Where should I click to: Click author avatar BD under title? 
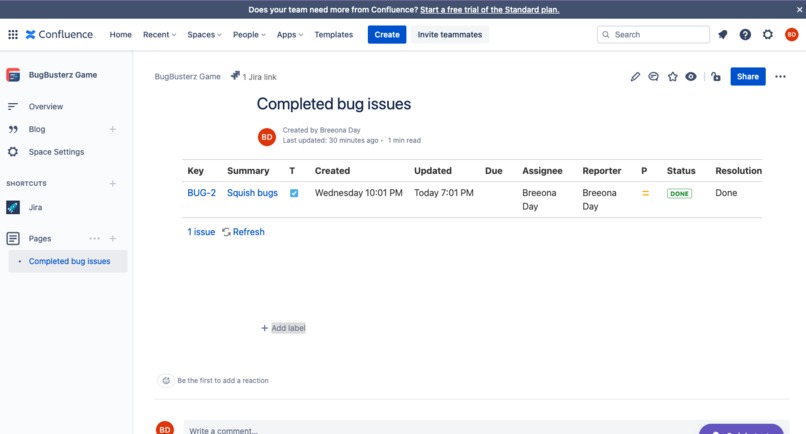click(x=267, y=137)
